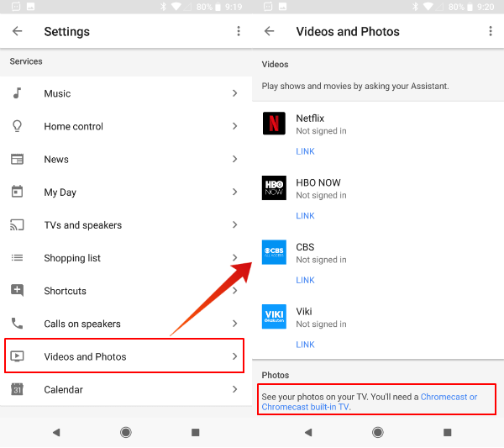Tap the Calls on speakers label
Screen dimensions: 504x448
82,324
